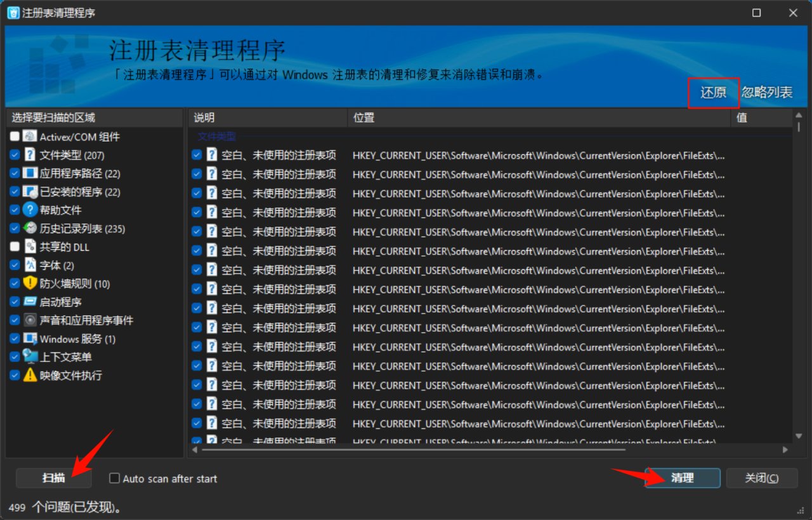Screen dimensions: 812x520
Task: Click the Windows 服务 category icon
Action: click(30, 339)
